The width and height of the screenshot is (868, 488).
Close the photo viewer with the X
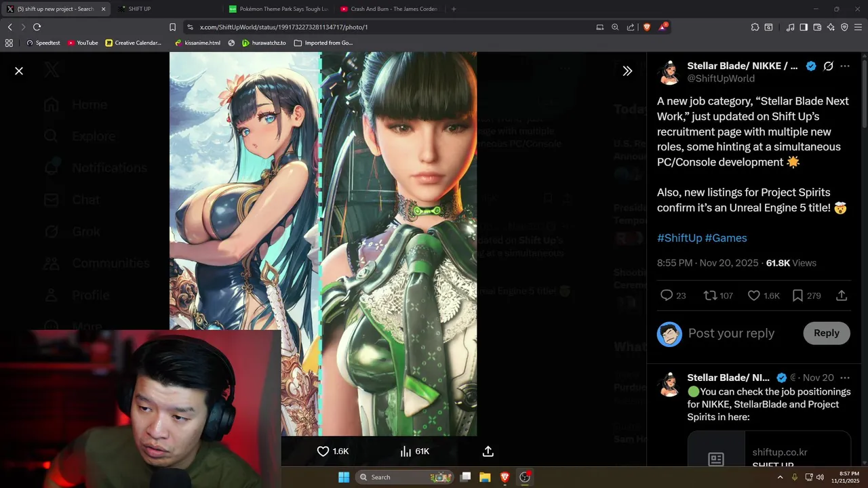pyautogui.click(x=19, y=70)
